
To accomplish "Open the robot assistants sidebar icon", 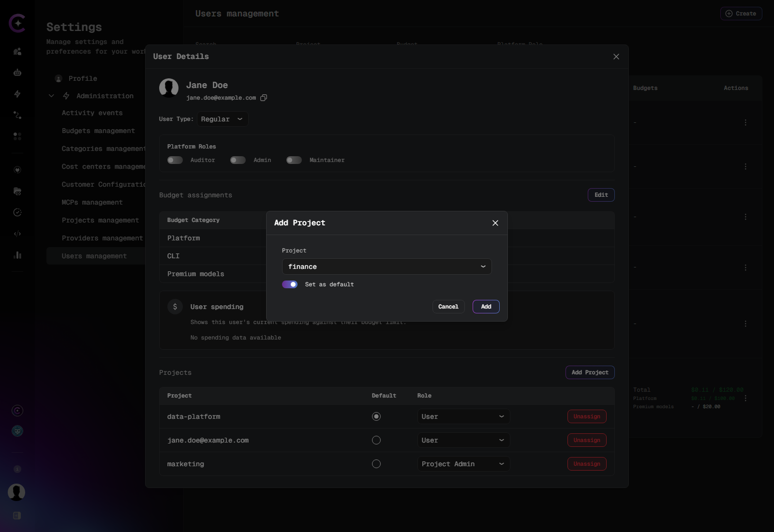I will point(17,73).
